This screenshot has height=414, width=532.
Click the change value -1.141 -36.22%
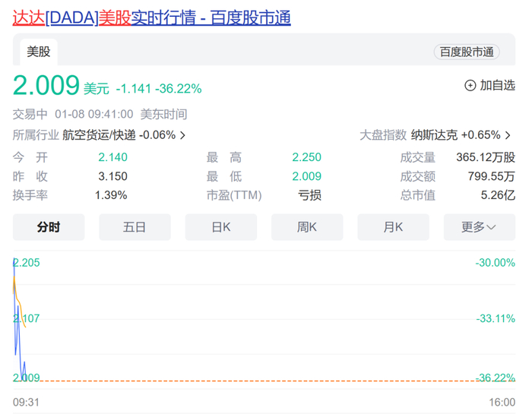point(159,89)
